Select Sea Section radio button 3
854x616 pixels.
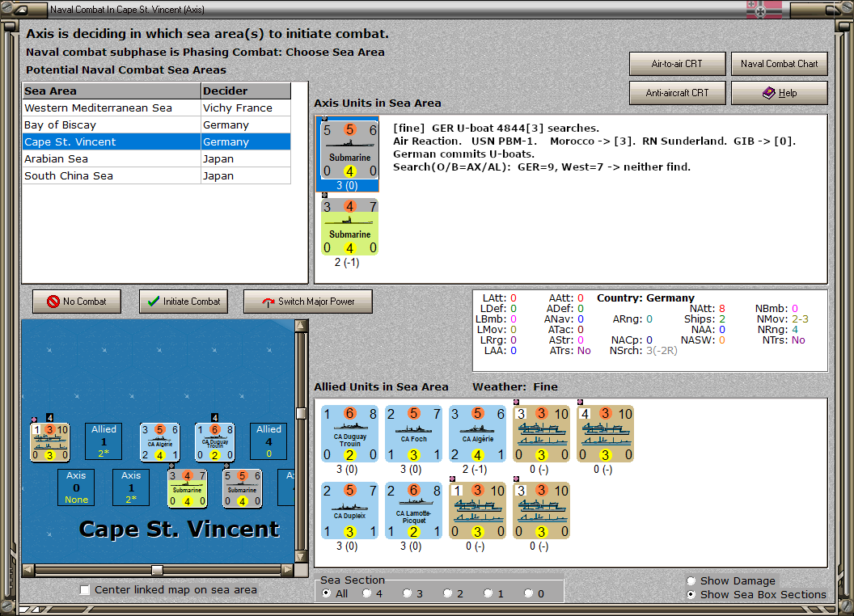point(407,593)
